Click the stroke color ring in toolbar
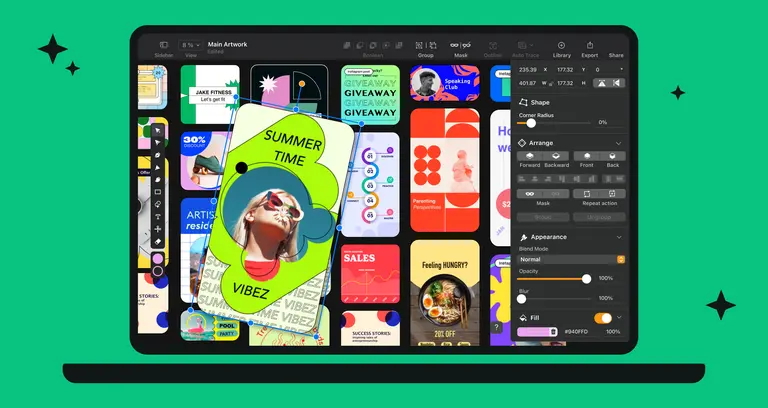 tap(158, 271)
